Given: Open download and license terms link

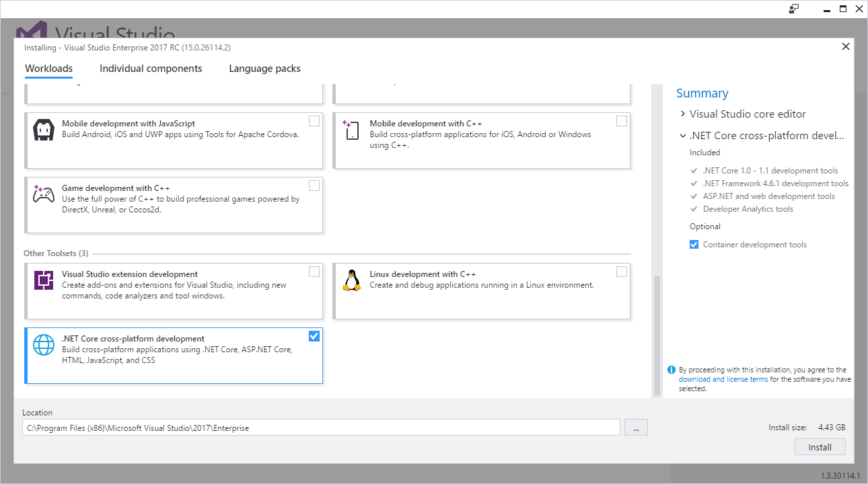Looking at the screenshot, I should 723,379.
